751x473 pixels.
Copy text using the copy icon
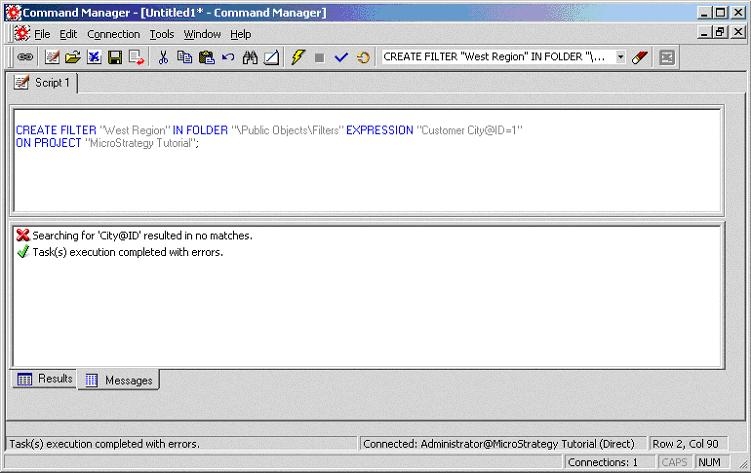(184, 57)
